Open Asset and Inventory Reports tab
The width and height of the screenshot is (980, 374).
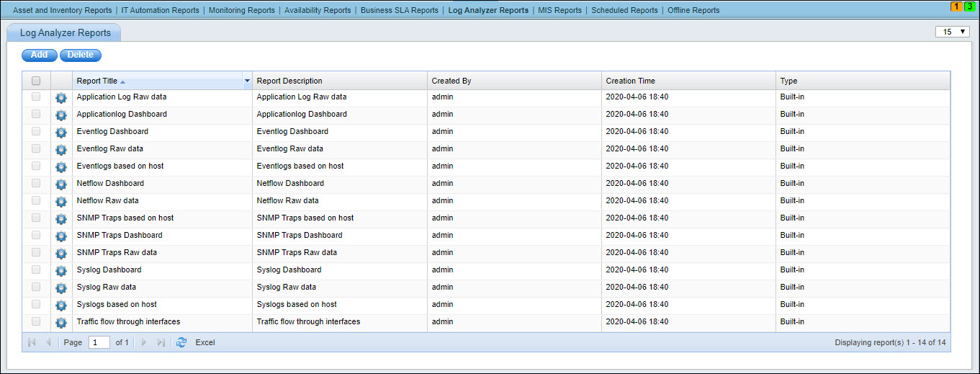pos(63,10)
